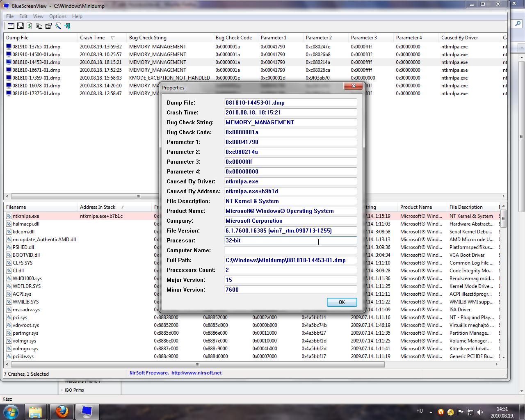Click the Find magnifier toolbar icon
Screen dimensions: 525x420
pyautogui.click(x=58, y=26)
